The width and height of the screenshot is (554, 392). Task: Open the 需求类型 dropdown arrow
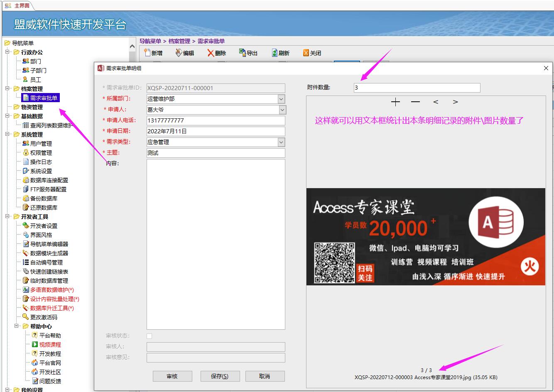[282, 142]
